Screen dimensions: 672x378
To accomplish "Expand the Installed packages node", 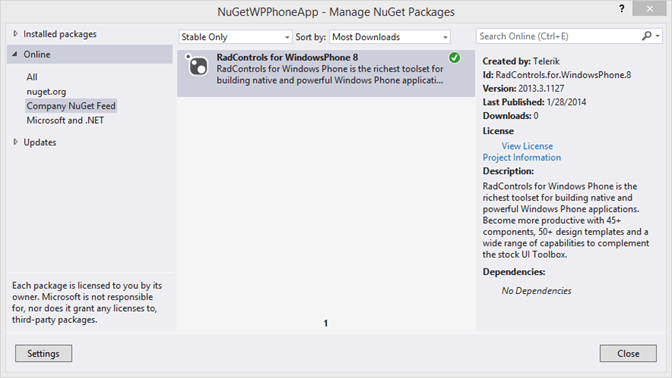I will click(15, 33).
